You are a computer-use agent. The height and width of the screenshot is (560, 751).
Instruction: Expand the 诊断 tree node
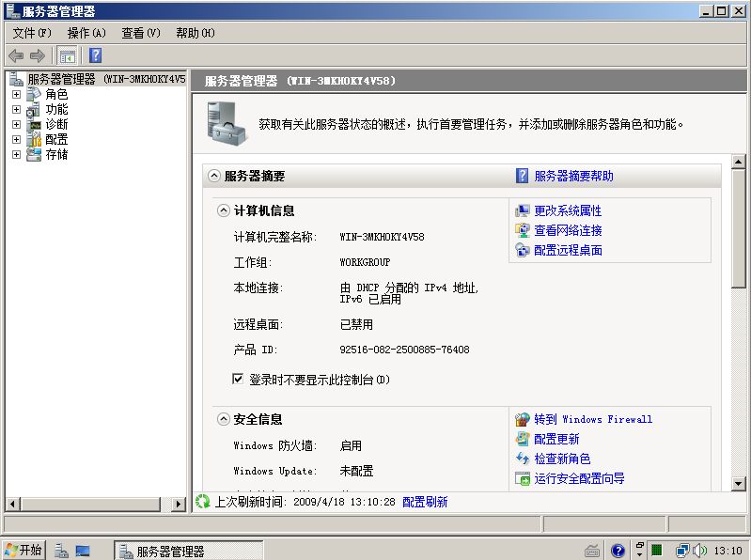click(16, 124)
